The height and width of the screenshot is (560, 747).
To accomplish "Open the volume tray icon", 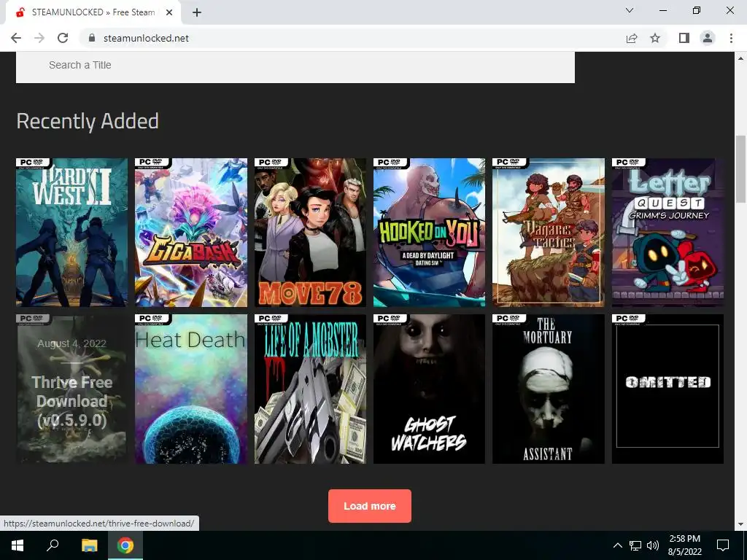I will [653, 545].
